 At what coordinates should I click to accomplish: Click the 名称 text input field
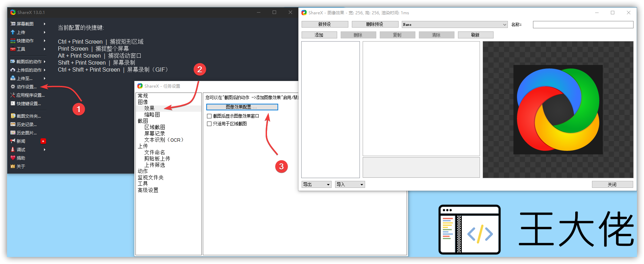tap(583, 24)
